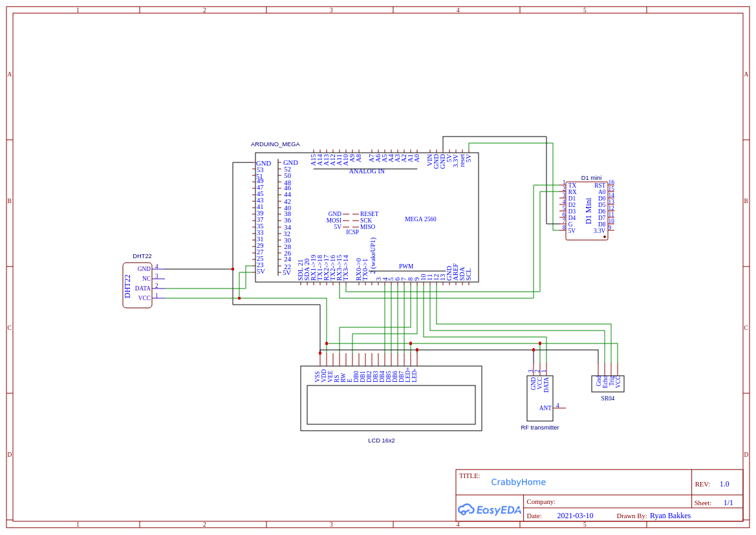
Task: Select the D4 pin on D1 Mini
Action: point(572,218)
